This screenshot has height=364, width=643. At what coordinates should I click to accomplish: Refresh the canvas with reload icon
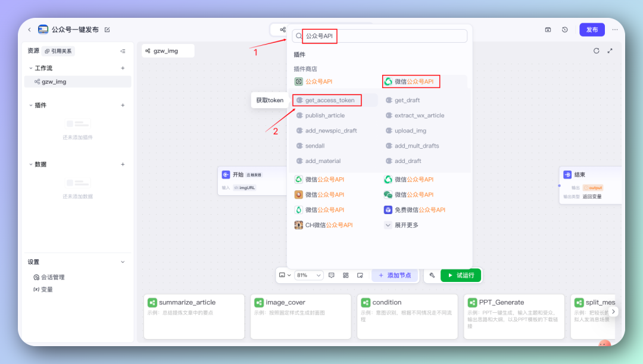(x=596, y=51)
